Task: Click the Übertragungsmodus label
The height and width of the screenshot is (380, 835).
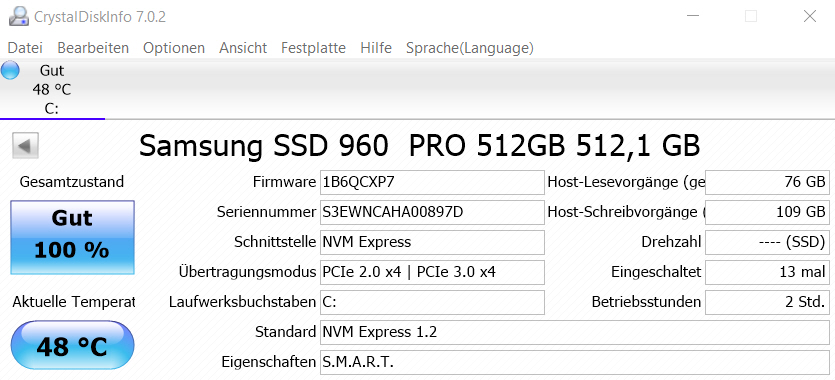Action: click(247, 272)
